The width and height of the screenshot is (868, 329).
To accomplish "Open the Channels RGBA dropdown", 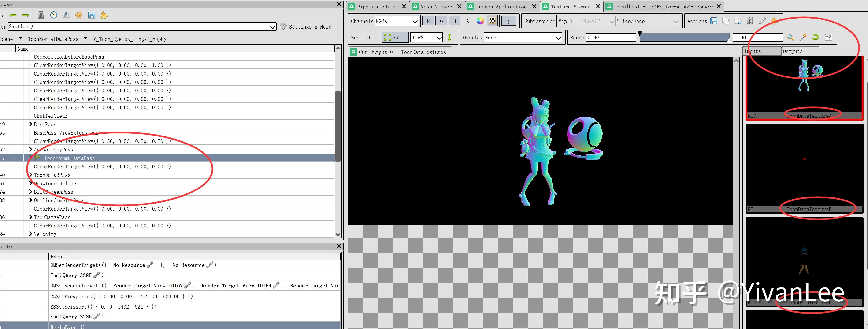I will coord(397,21).
